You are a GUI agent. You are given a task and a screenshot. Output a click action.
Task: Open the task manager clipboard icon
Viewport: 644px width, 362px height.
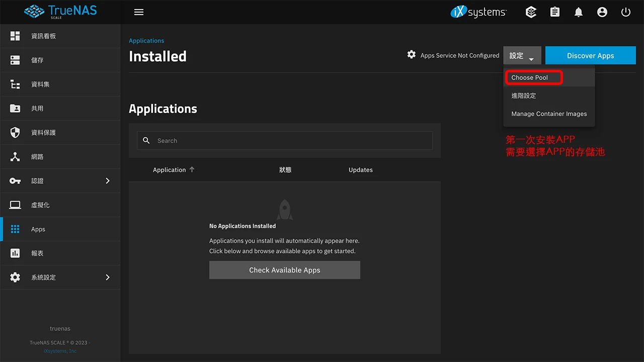(x=554, y=12)
